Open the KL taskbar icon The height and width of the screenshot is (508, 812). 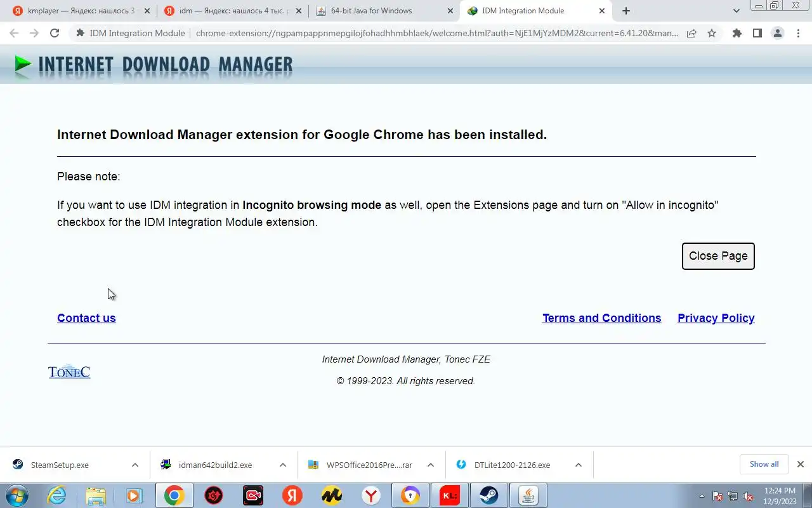click(x=450, y=495)
